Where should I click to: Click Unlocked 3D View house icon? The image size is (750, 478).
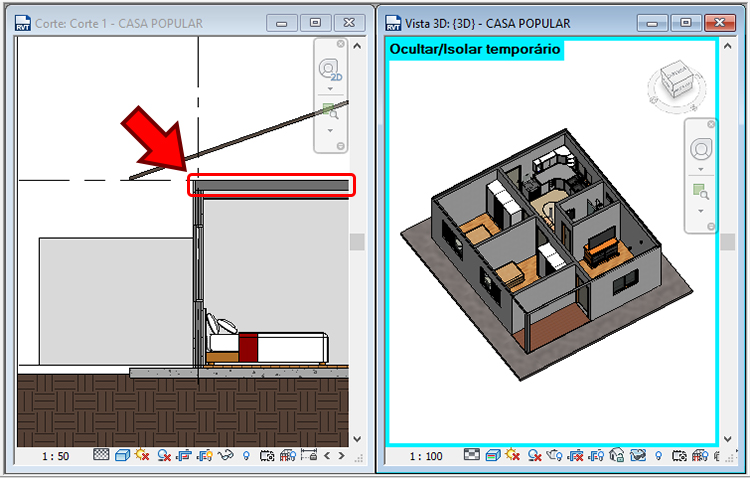click(617, 455)
